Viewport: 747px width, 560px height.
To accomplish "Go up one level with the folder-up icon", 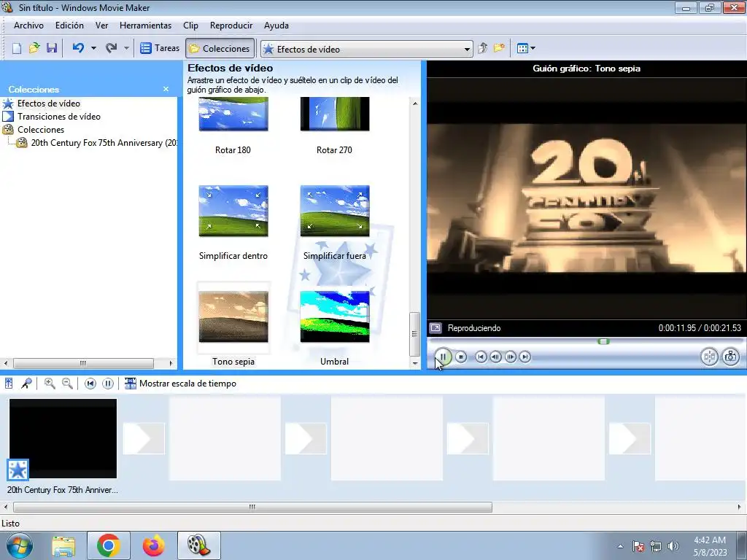I will coord(483,48).
